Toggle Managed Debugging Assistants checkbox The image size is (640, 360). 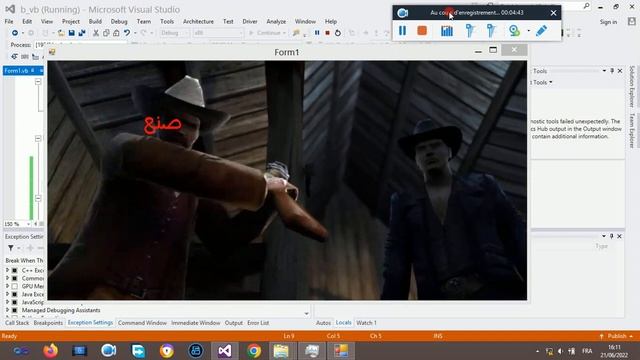(x=15, y=310)
